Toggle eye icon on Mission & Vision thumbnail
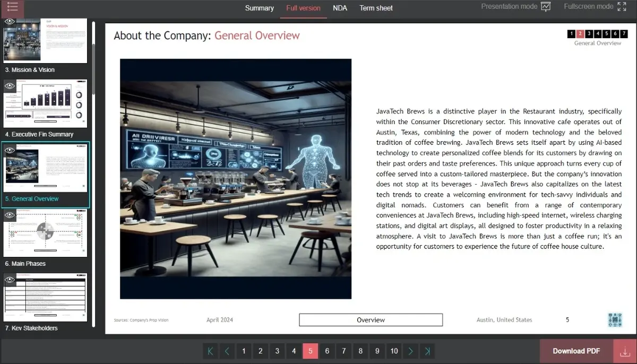 point(10,21)
